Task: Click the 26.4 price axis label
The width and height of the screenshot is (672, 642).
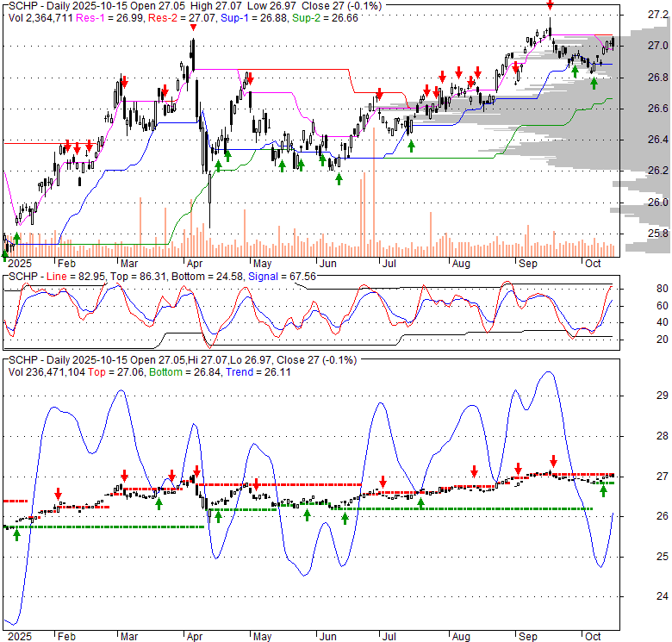Action: point(658,140)
